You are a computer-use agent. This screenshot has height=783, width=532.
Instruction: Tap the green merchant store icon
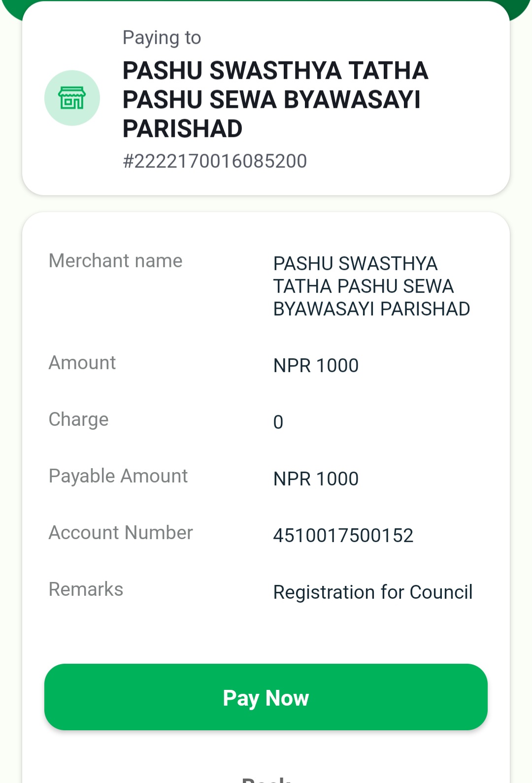[72, 98]
